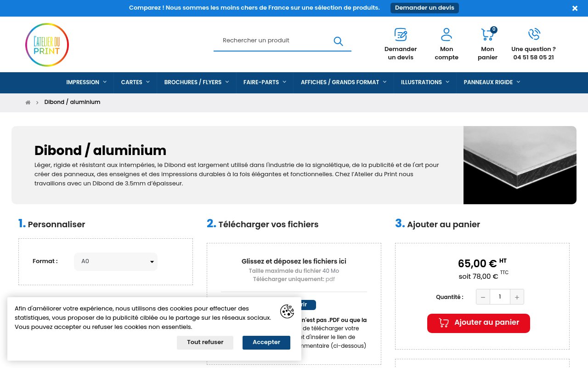Refuse cookies via Tout refuser
588x368 pixels.
(x=205, y=342)
